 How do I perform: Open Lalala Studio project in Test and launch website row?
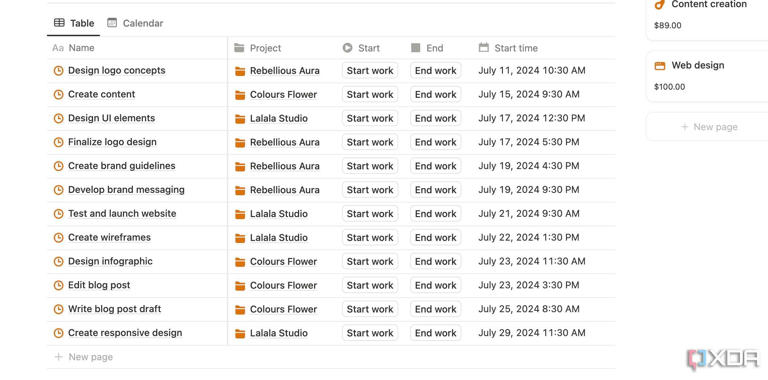[279, 214]
